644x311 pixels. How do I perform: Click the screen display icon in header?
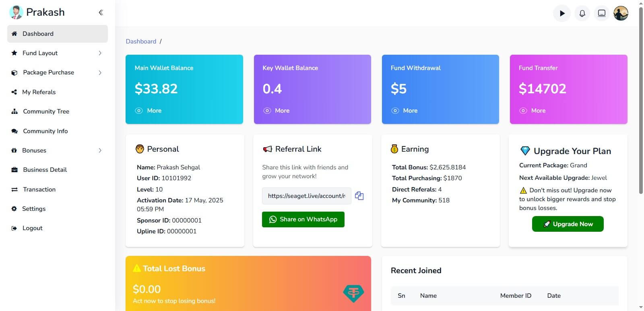coord(601,13)
